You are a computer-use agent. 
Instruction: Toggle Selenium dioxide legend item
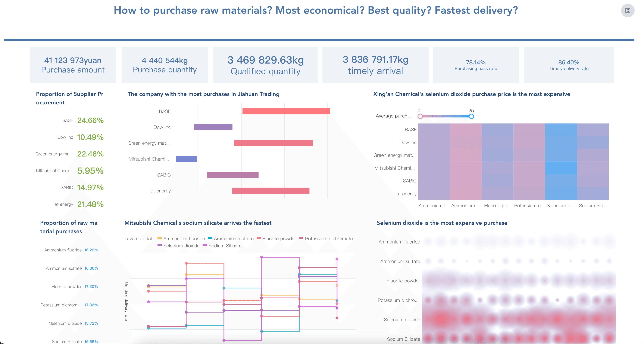pyautogui.click(x=179, y=246)
